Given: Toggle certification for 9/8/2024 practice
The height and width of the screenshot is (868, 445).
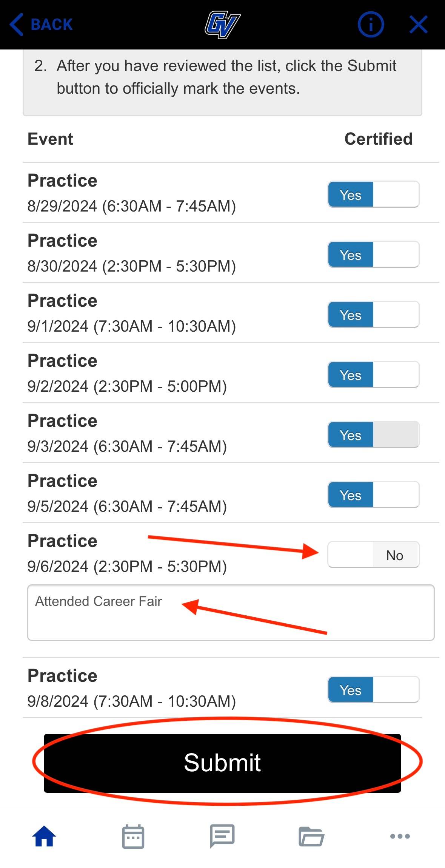Looking at the screenshot, I should 373,690.
